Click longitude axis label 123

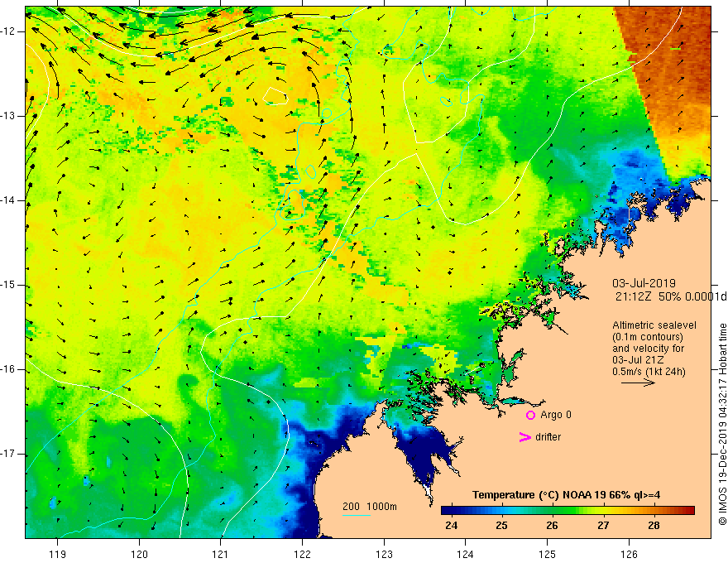click(x=384, y=554)
